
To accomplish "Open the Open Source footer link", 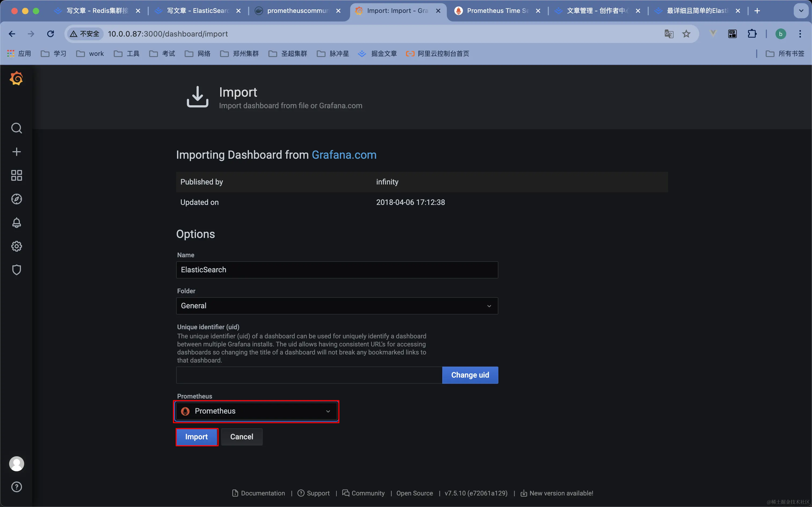I will coord(414,493).
